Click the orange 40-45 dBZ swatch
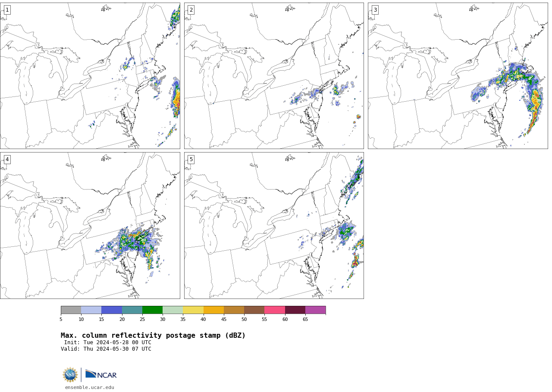Screen dimensions: 552x392 click(x=213, y=310)
